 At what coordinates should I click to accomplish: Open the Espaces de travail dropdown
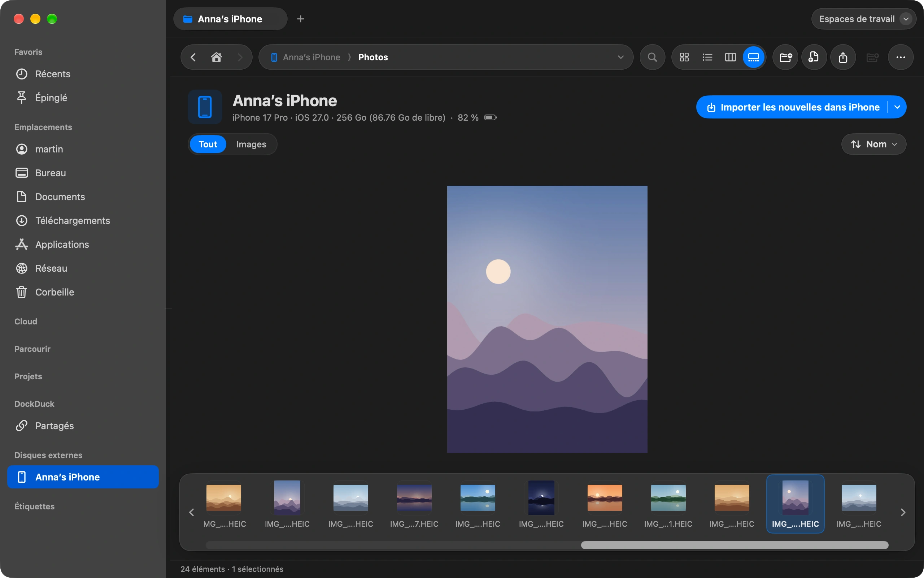(864, 19)
